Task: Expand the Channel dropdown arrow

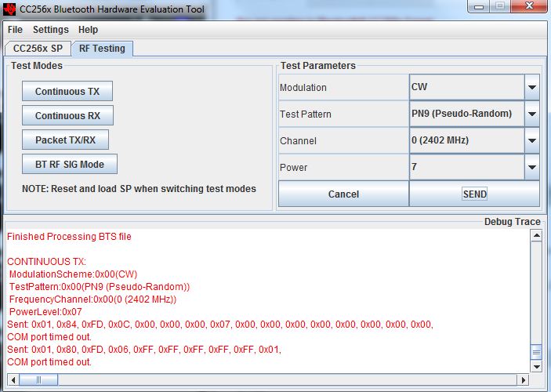Action: (532, 140)
